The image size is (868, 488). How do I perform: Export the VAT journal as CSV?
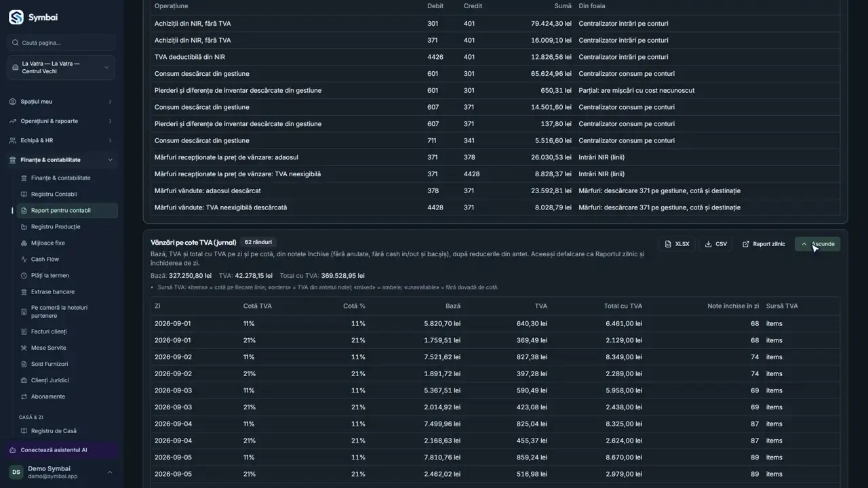click(x=715, y=244)
